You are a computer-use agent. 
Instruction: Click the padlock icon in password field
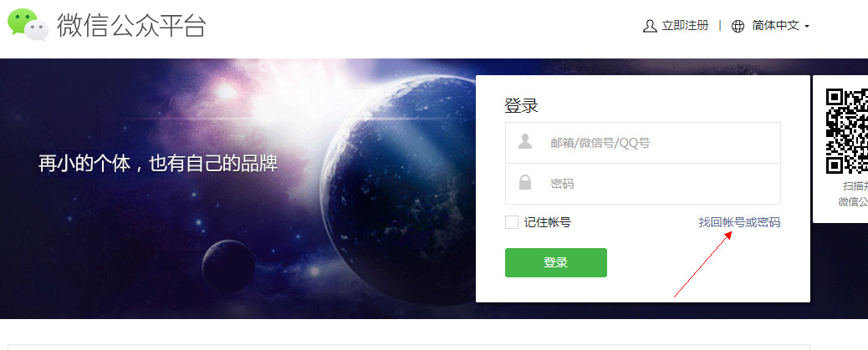pyautogui.click(x=525, y=183)
